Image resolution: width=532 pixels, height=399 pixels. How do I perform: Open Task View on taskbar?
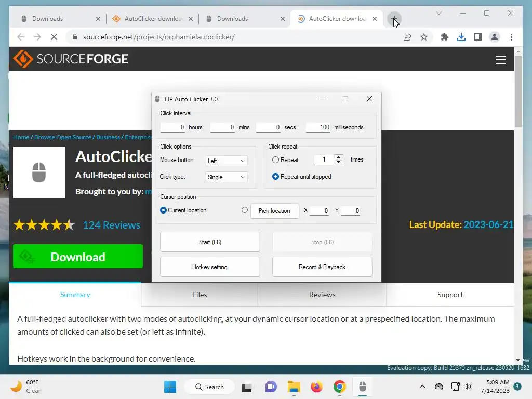(x=247, y=387)
